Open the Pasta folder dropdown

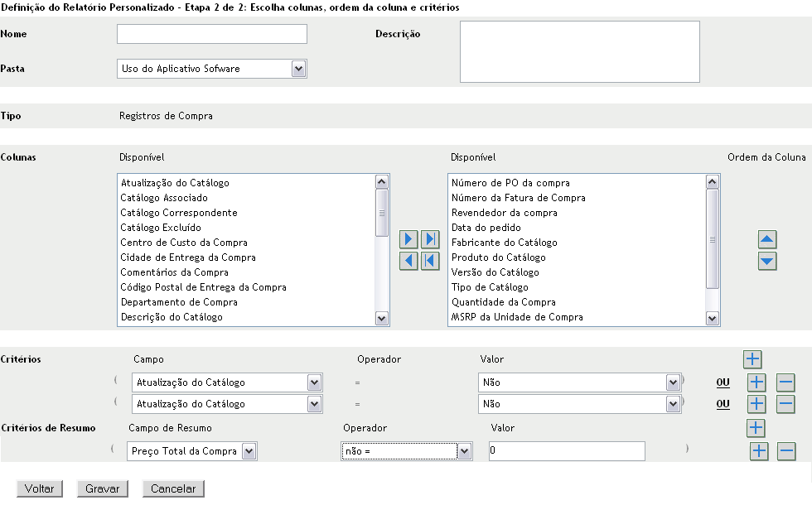(x=299, y=69)
